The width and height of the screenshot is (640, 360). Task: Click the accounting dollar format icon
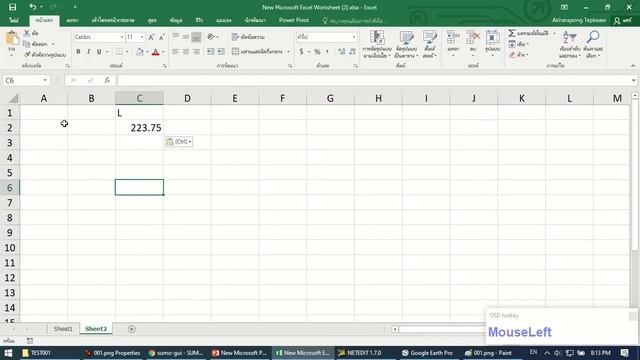(301, 52)
